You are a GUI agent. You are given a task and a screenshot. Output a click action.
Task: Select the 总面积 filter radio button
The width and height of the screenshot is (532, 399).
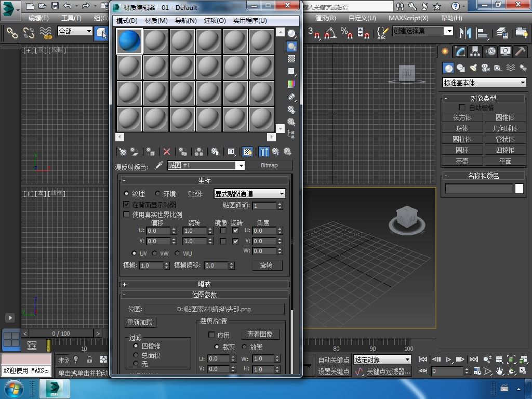click(x=136, y=355)
